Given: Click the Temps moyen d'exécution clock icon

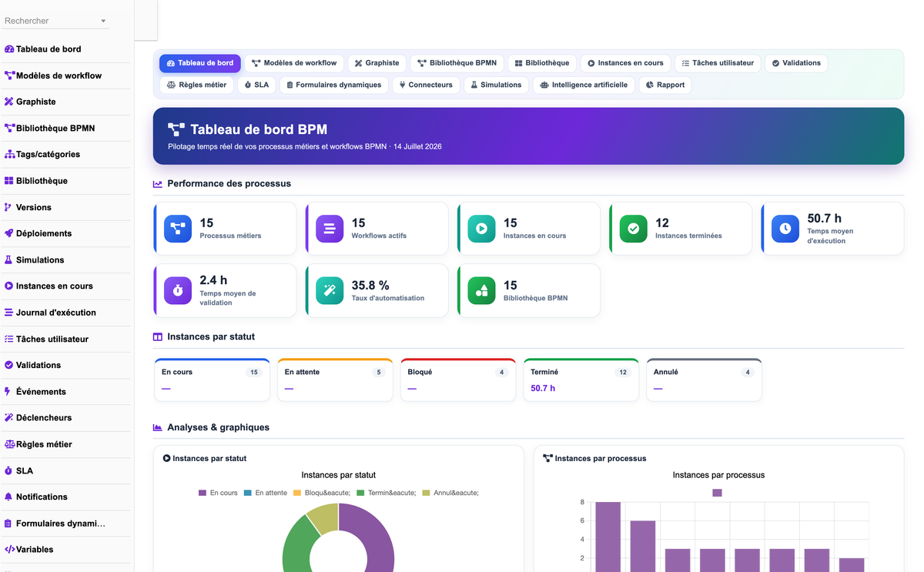Looking at the screenshot, I should click(x=785, y=229).
